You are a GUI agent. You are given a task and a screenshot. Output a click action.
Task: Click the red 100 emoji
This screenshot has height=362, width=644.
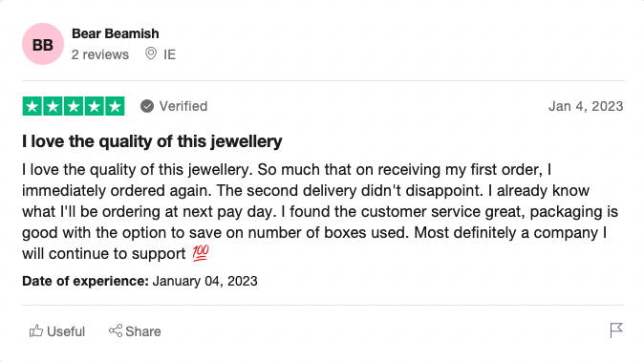click(x=201, y=253)
